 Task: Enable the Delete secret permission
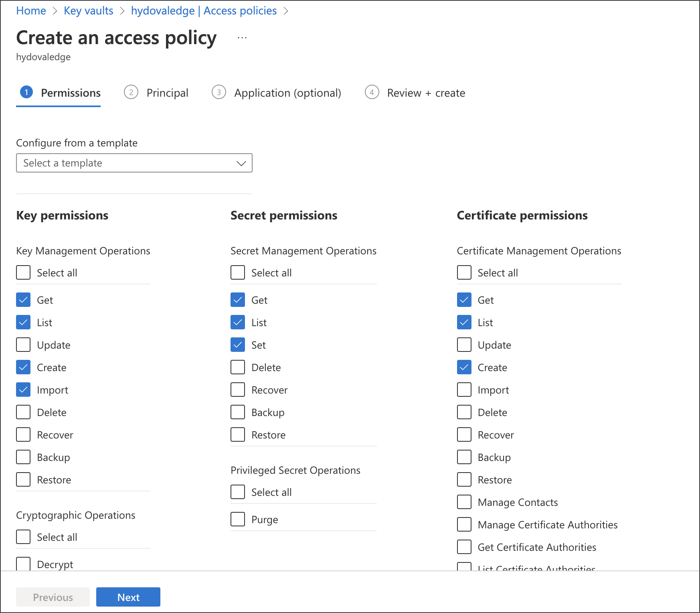(237, 367)
